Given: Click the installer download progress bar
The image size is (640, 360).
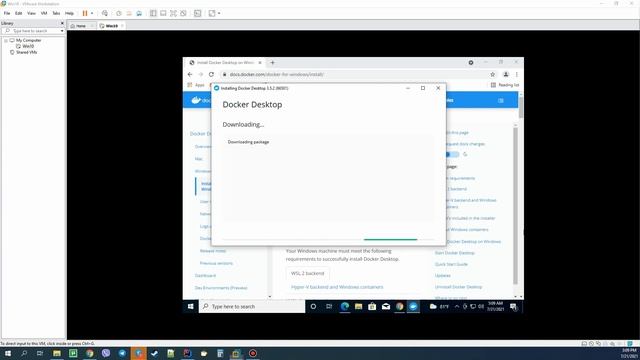Looking at the screenshot, I should [328, 239].
